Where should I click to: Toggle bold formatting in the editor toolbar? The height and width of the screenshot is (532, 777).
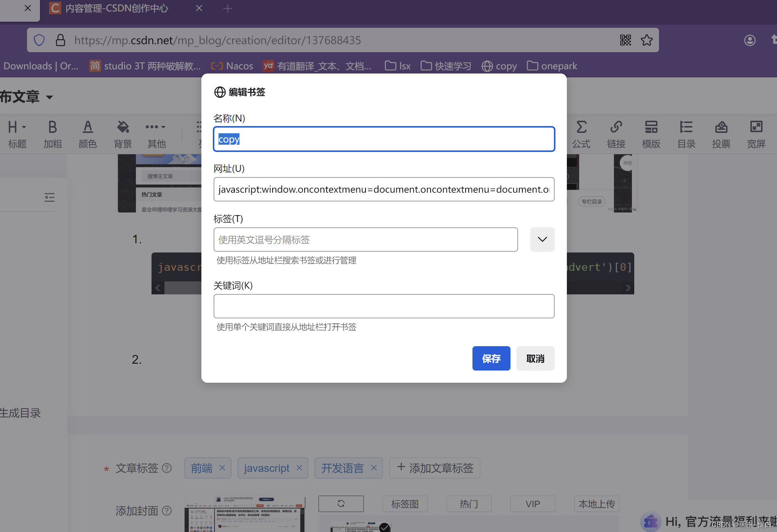coord(52,134)
